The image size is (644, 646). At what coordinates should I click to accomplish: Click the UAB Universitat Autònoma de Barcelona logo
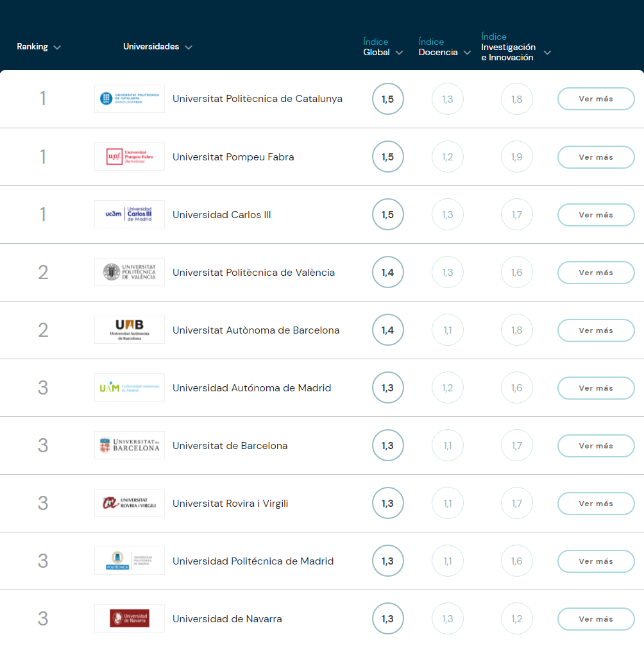(x=129, y=330)
